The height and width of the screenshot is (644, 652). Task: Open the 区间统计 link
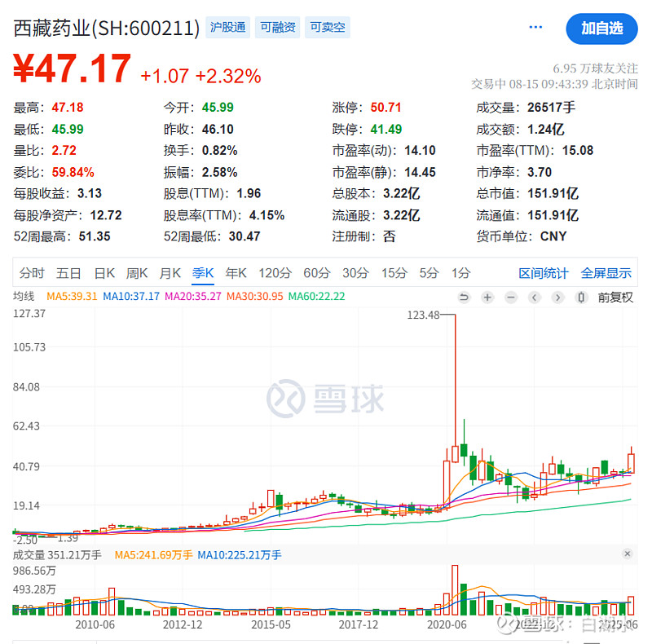544,273
